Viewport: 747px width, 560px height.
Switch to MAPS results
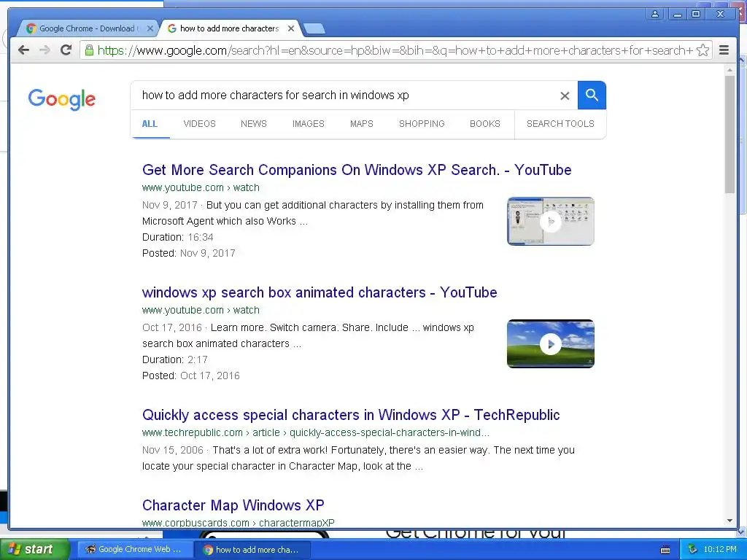pos(362,124)
